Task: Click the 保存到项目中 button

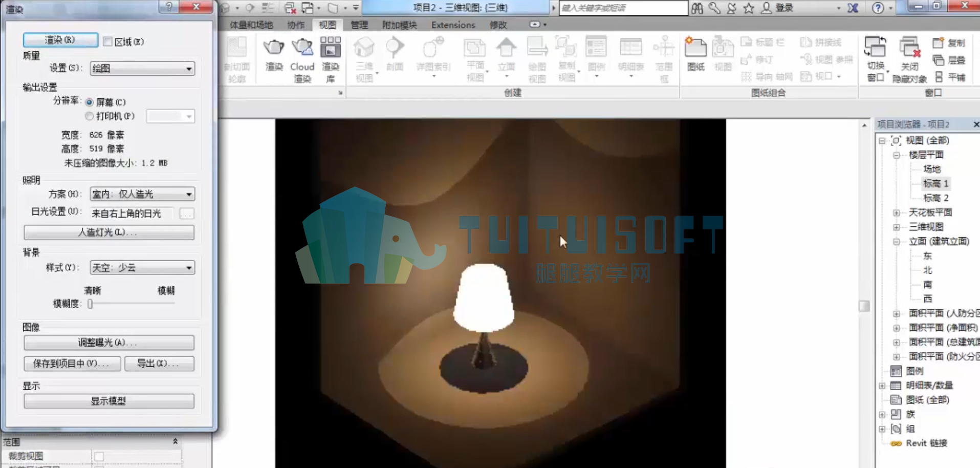Action: point(72,364)
